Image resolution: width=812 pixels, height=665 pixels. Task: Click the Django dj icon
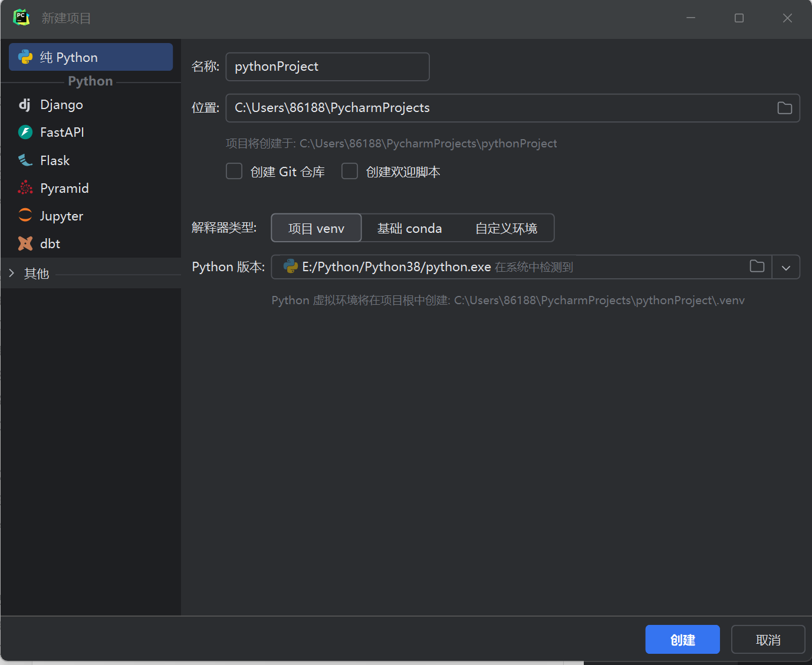point(25,104)
